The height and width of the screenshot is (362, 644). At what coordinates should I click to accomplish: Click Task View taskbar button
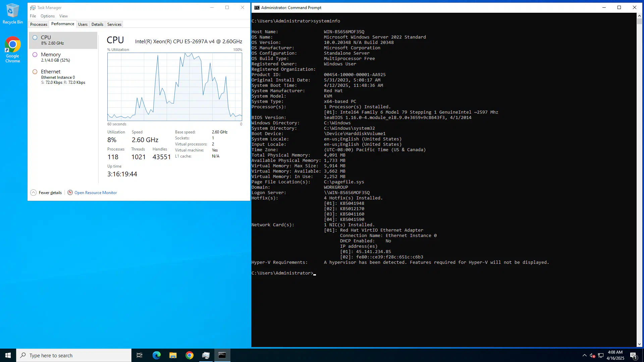tap(140, 355)
